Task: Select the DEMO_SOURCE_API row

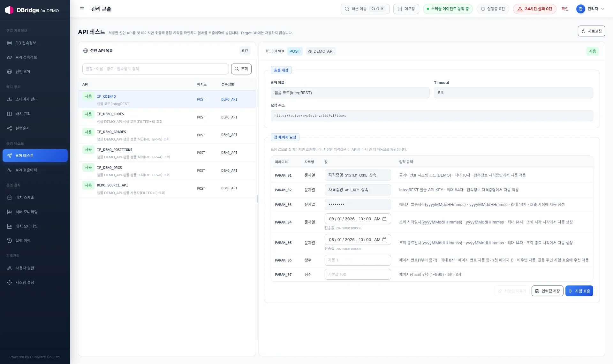Action: click(167, 188)
